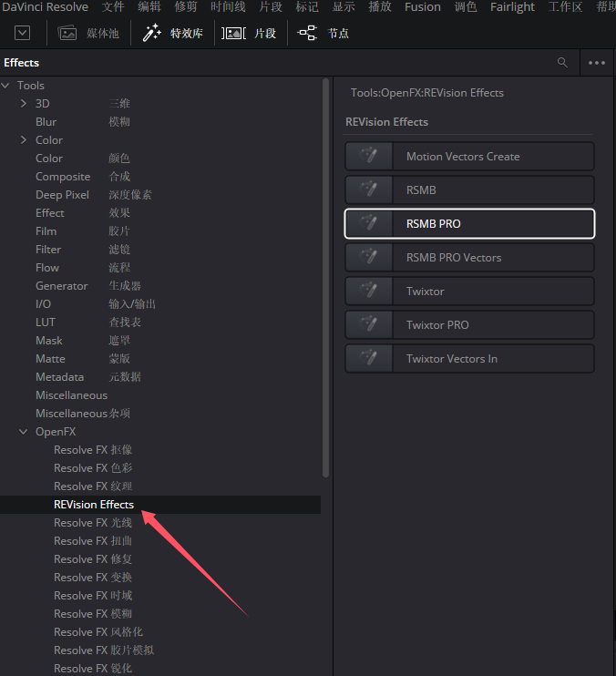This screenshot has width=616, height=676.
Task: Toggle the 特效库 effects library button
Action: 173,33
